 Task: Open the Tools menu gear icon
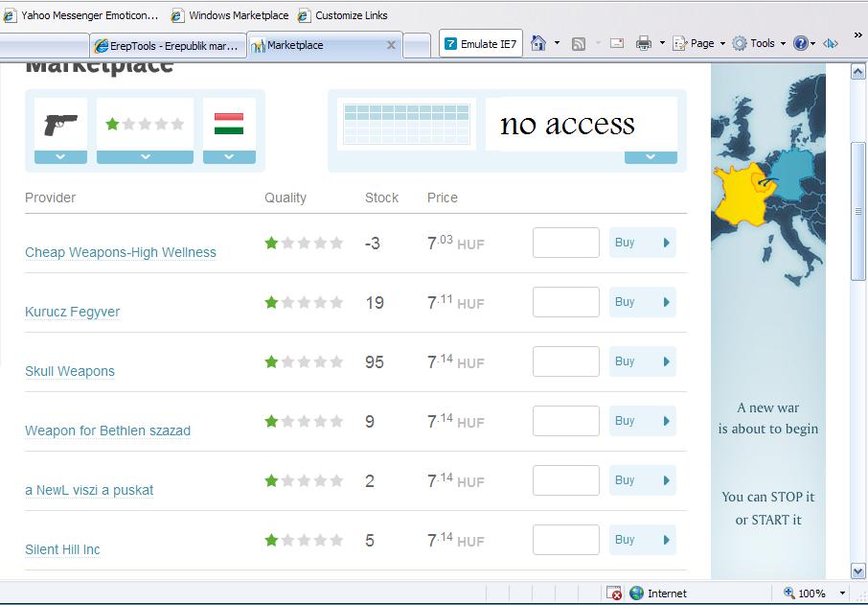pyautogui.click(x=740, y=43)
